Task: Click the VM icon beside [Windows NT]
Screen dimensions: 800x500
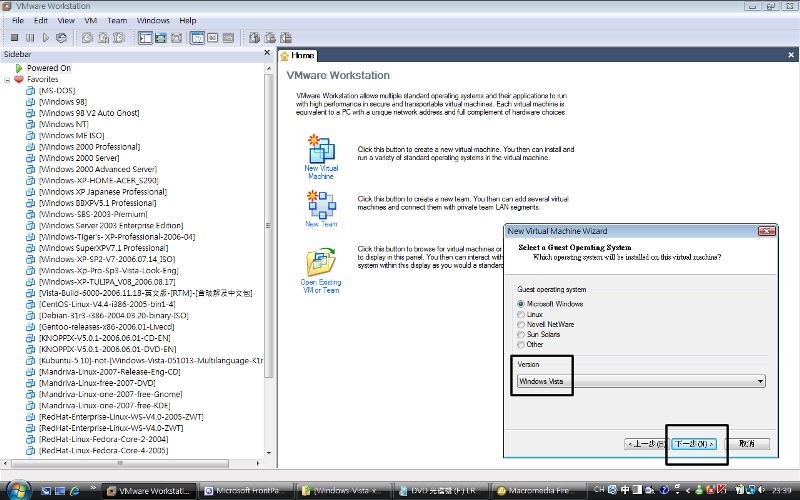Action: [31, 124]
